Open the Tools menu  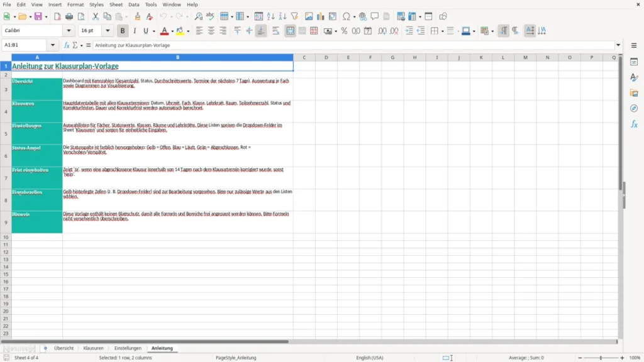pos(151,4)
